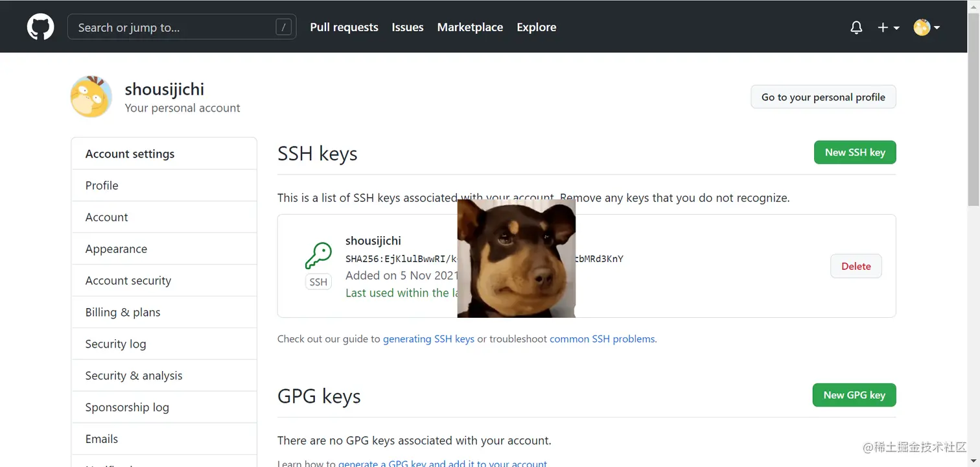Viewport: 980px width, 467px height.
Task: Select Account in settings sidebar
Action: pyautogui.click(x=164, y=217)
